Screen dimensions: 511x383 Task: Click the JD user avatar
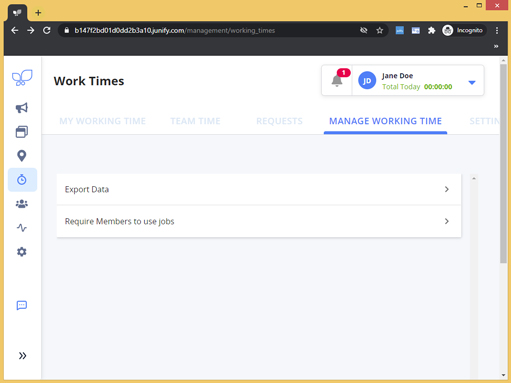pyautogui.click(x=367, y=80)
